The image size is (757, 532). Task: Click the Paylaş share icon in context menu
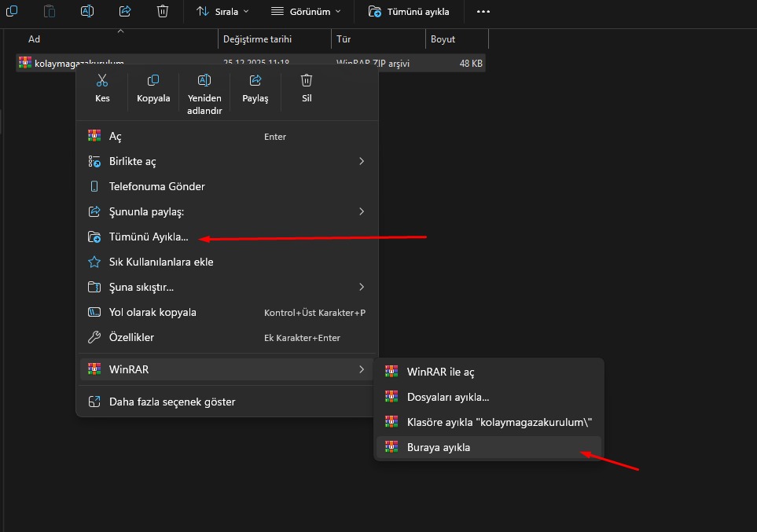[255, 81]
